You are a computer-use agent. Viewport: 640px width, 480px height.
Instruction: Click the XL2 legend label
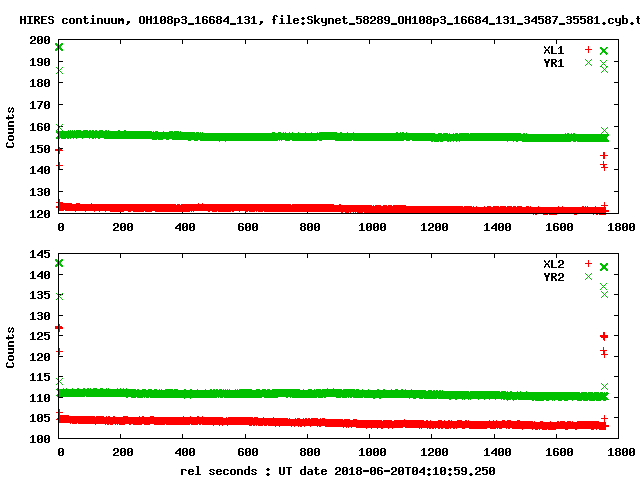553,264
